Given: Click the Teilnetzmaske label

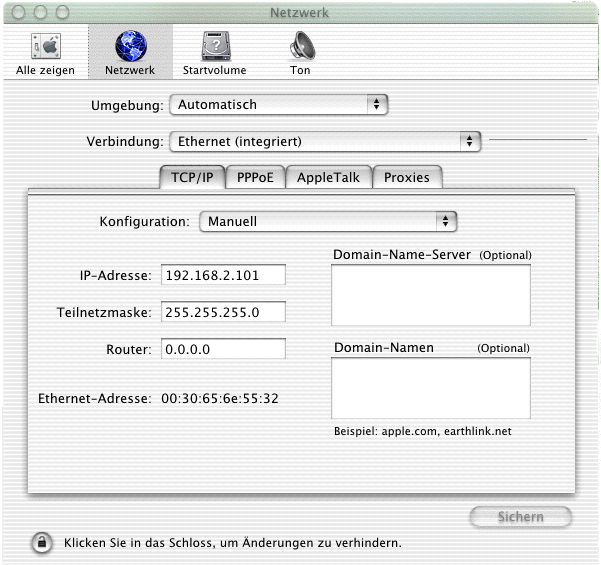Looking at the screenshot, I should [x=104, y=312].
